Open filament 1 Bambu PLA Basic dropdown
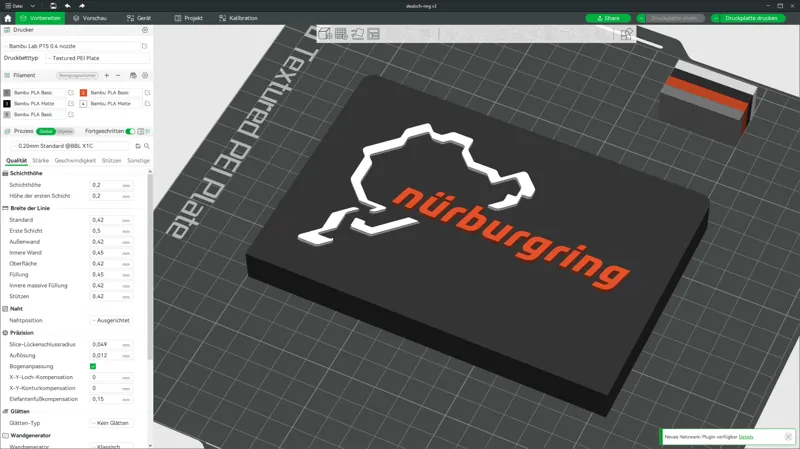The image size is (800, 449). [39, 92]
